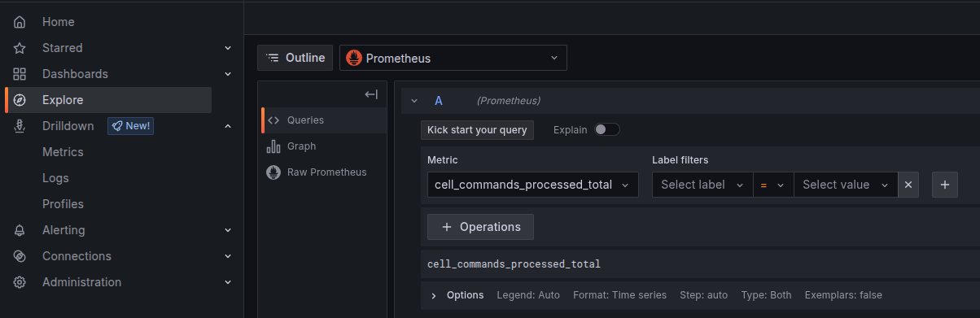
Task: Click the Drilldown icon in sidebar
Action: point(20,126)
